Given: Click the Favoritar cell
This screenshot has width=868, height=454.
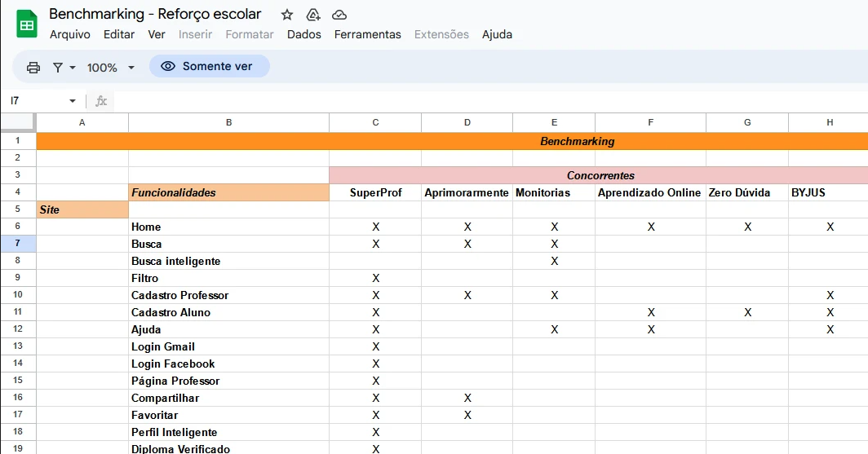Looking at the screenshot, I should (228, 416).
